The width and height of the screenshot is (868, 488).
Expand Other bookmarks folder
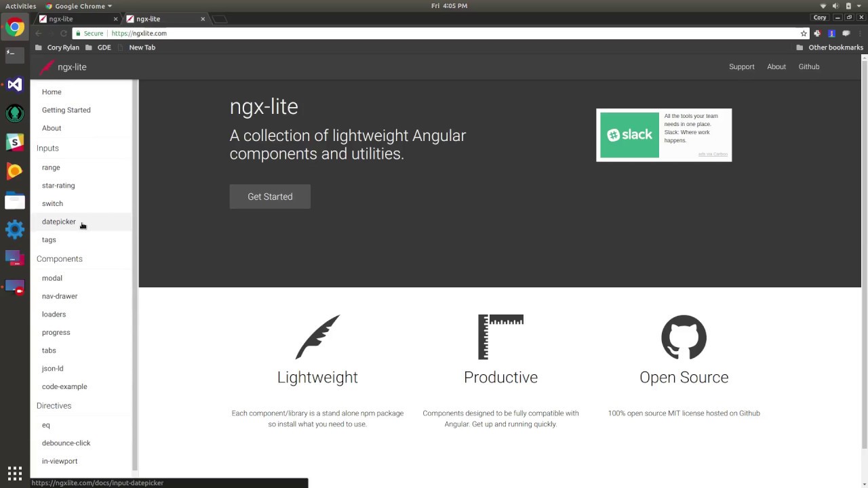pyautogui.click(x=829, y=47)
